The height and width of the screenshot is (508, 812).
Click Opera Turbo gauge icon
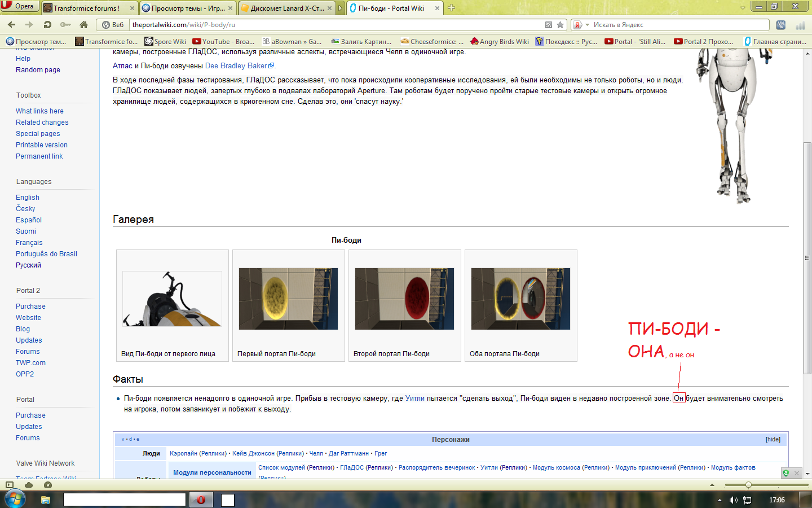(x=48, y=485)
